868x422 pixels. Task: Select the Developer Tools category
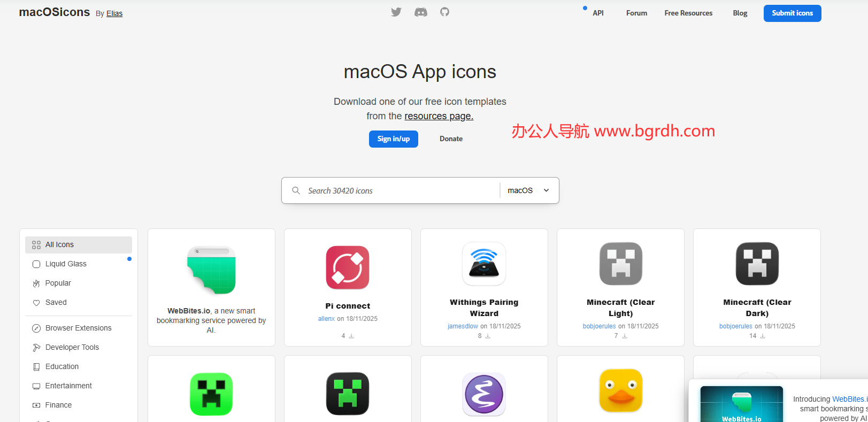coord(79,347)
